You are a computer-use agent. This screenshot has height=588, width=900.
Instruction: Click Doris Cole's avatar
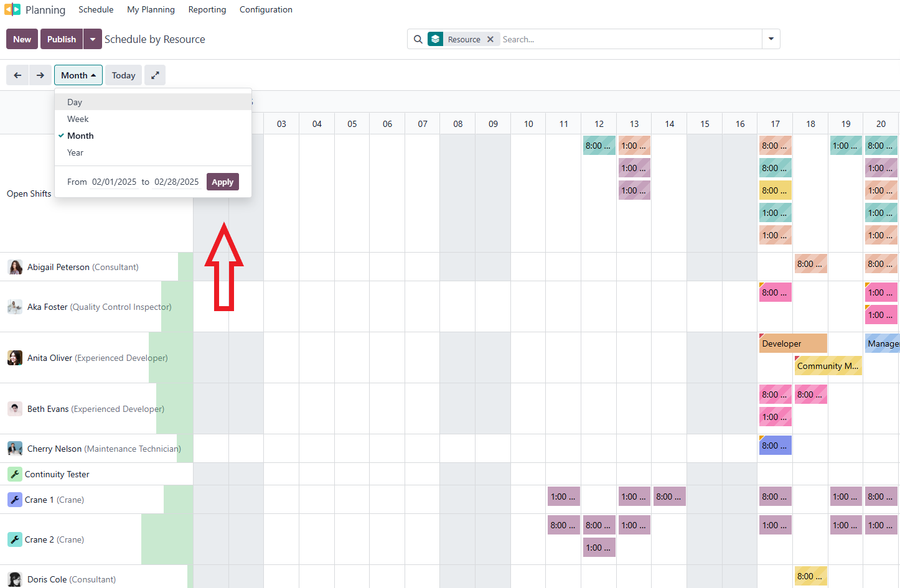[15, 579]
